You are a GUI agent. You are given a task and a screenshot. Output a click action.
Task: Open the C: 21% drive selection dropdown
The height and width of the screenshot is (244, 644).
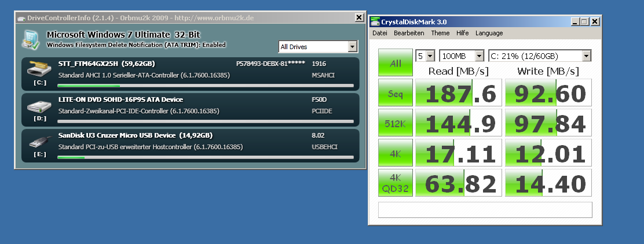[587, 56]
